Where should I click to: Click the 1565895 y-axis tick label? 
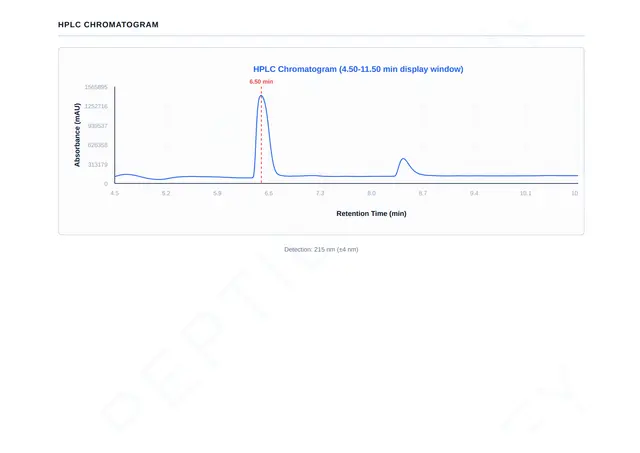pos(96,87)
